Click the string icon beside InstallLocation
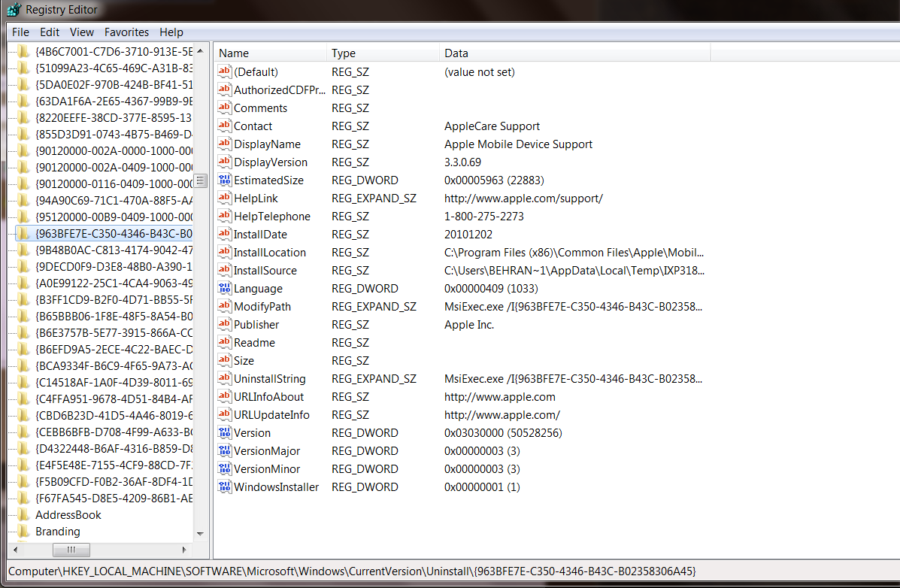This screenshot has width=900, height=588. pos(224,252)
